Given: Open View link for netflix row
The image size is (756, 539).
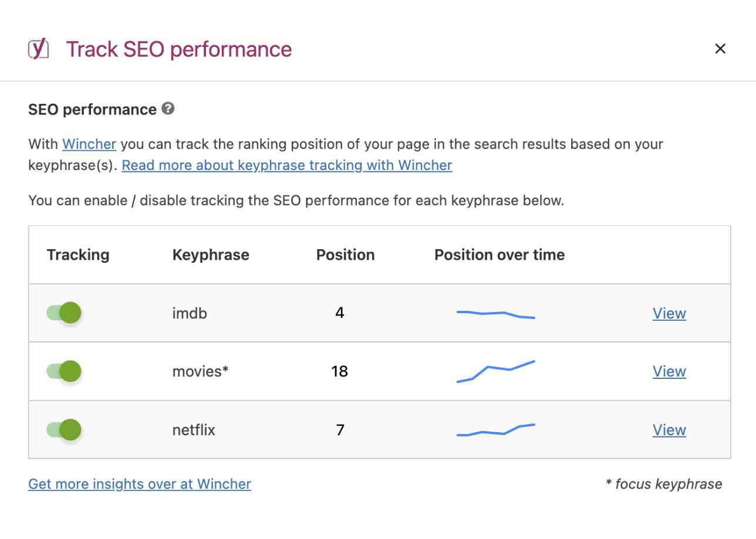Looking at the screenshot, I should point(669,429).
